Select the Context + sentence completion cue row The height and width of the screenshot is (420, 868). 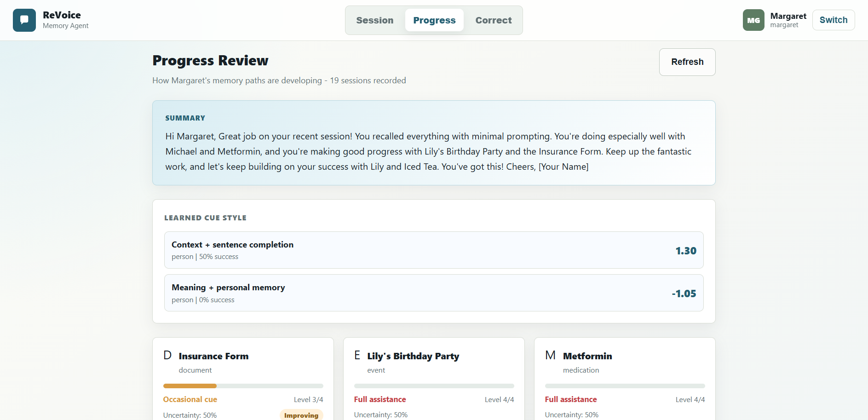(x=434, y=250)
